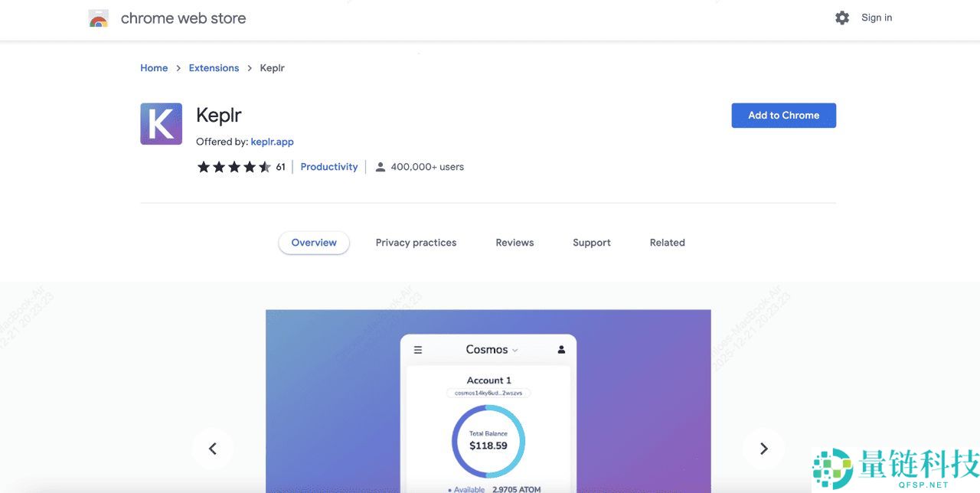Click the star rating icons

point(234,167)
